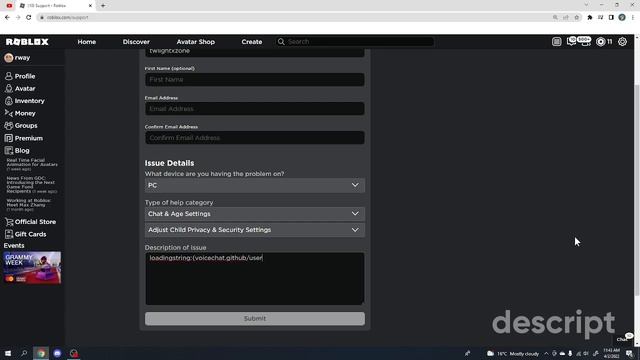Viewport: 640px width, 360px height.
Task: Open Profile from sidebar
Action: [x=20, y=76]
